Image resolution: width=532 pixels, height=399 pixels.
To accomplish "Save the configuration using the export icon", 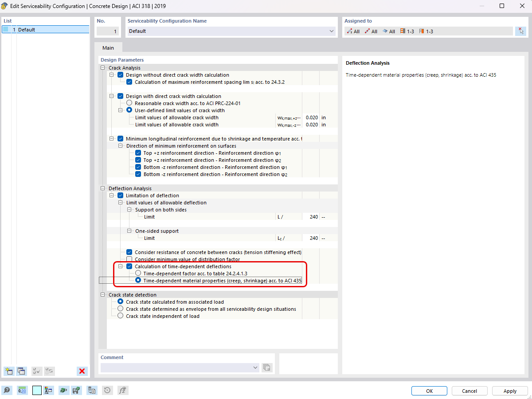I will click(77, 390).
